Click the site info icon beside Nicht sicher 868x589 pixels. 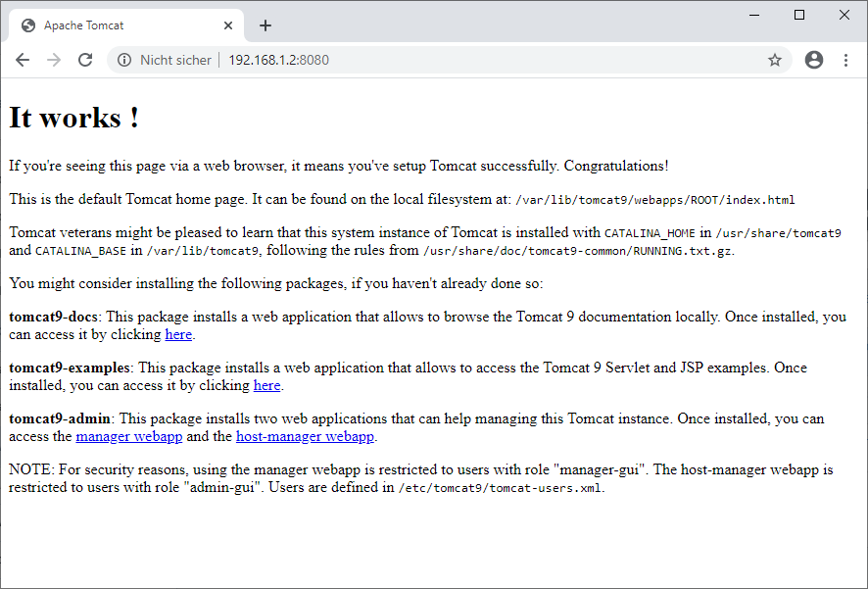[x=124, y=60]
